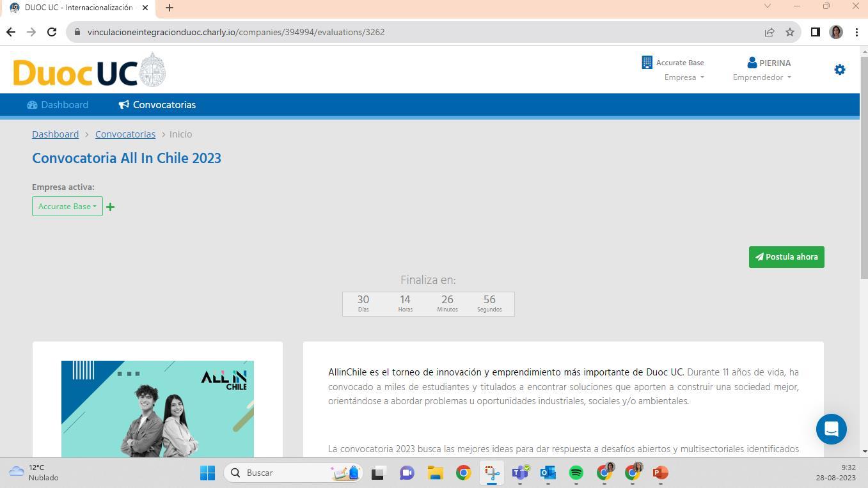The height and width of the screenshot is (488, 868).
Task: Close the DUOC UC browser tab
Action: pos(145,8)
